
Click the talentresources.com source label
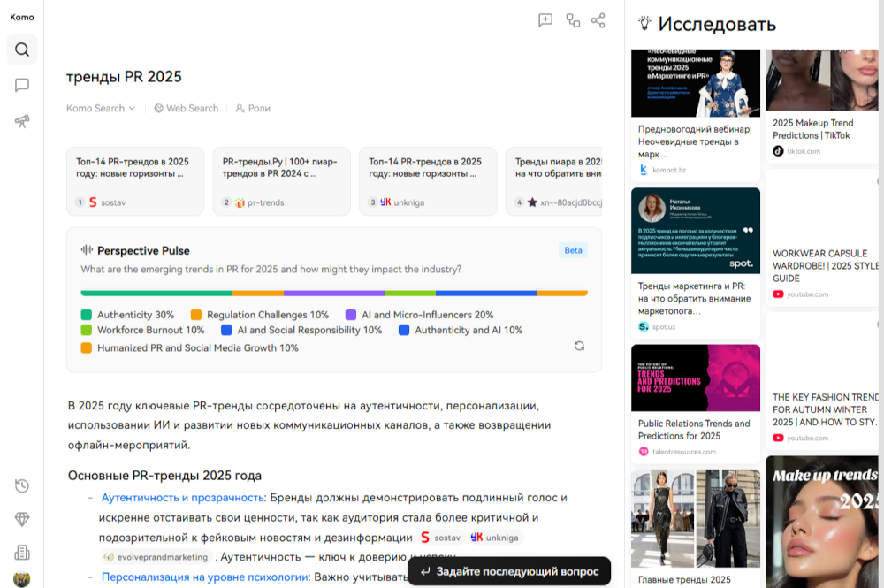tap(684, 452)
